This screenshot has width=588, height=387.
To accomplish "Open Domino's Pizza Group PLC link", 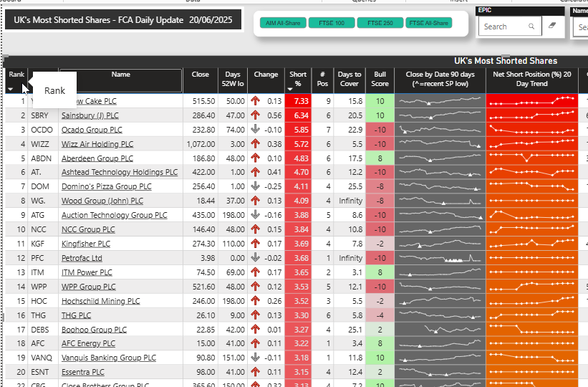I will [x=107, y=186].
